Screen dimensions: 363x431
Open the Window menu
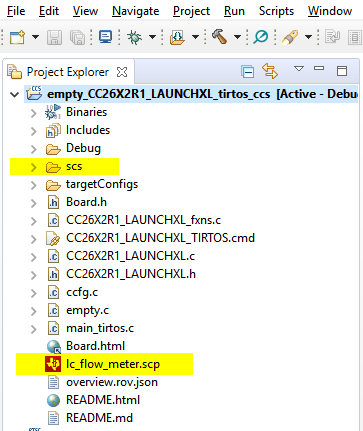click(330, 11)
